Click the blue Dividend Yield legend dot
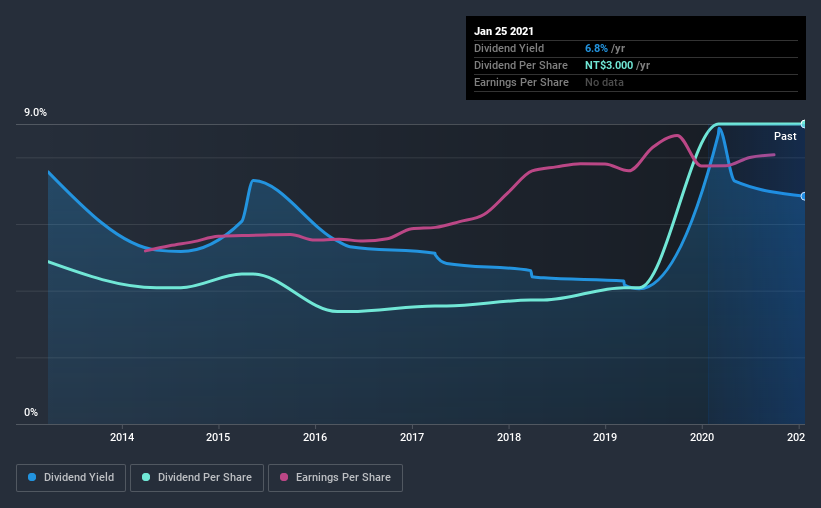This screenshot has width=821, height=508. (x=32, y=477)
